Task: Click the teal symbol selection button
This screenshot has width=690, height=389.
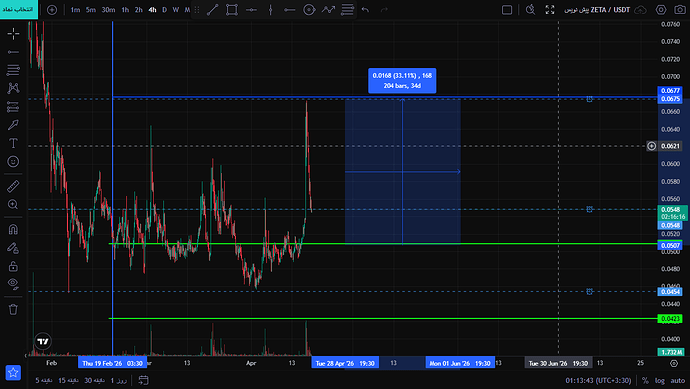Action: tap(19, 9)
